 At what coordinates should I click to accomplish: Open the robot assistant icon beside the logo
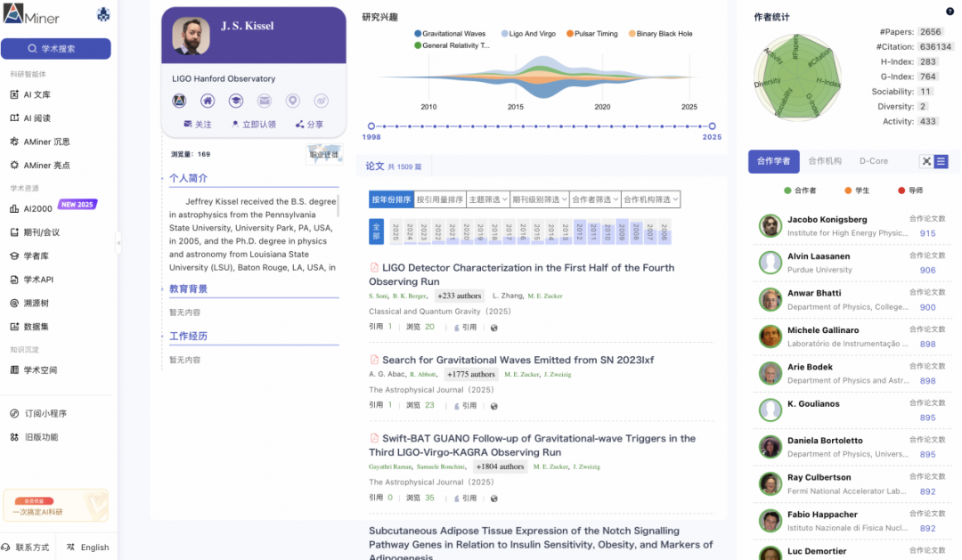coord(103,14)
